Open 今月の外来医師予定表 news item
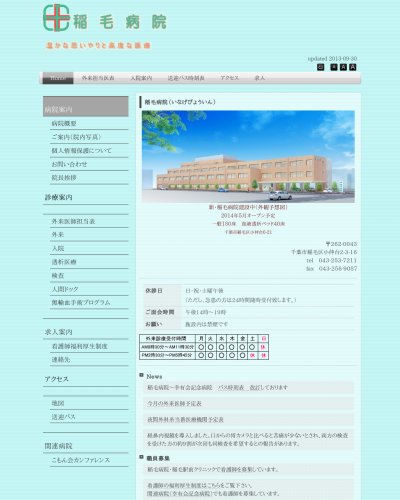The width and height of the screenshot is (400, 500). point(175,404)
